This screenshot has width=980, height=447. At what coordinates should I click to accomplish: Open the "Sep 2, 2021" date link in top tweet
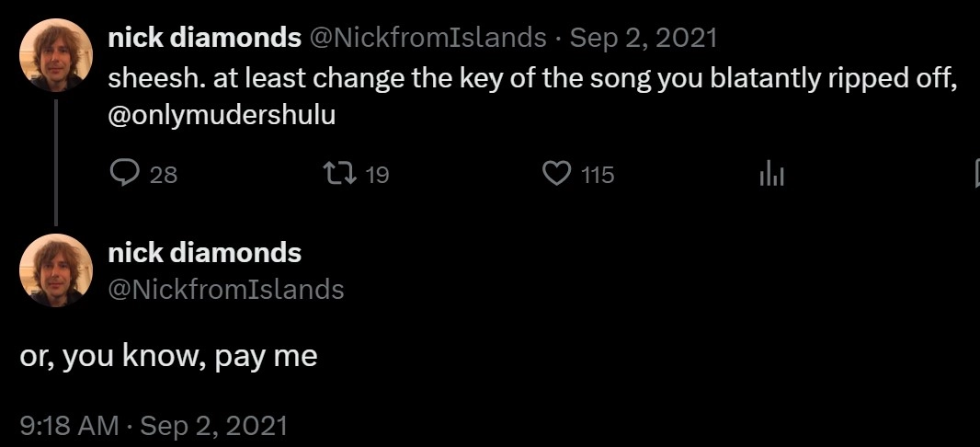point(644,38)
